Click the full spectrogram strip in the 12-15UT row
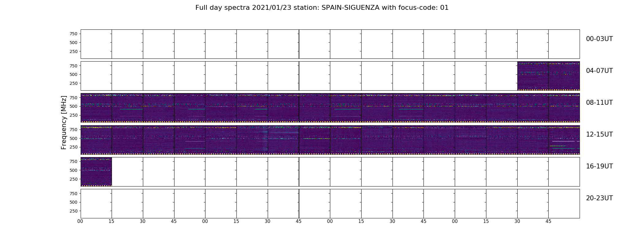 330,140
